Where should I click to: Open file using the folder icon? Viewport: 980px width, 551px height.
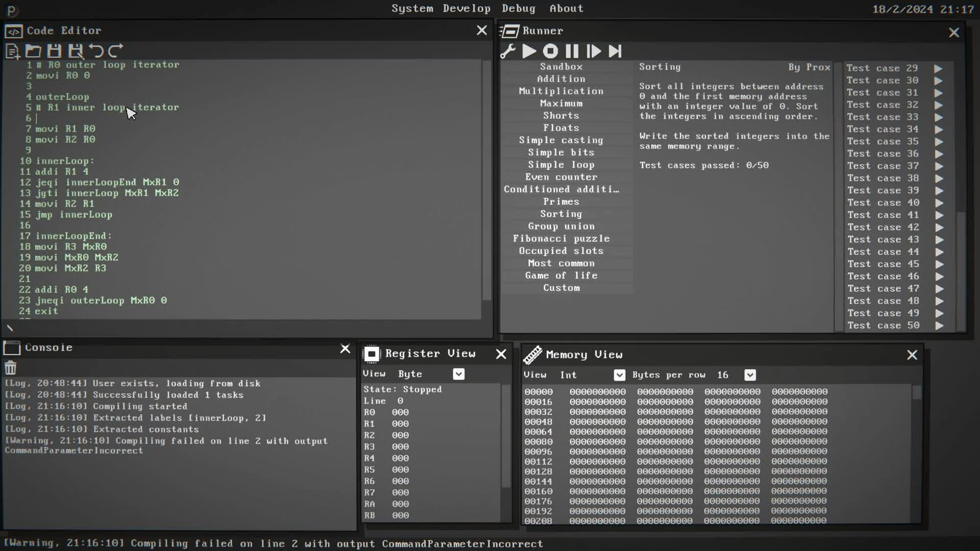(x=33, y=51)
